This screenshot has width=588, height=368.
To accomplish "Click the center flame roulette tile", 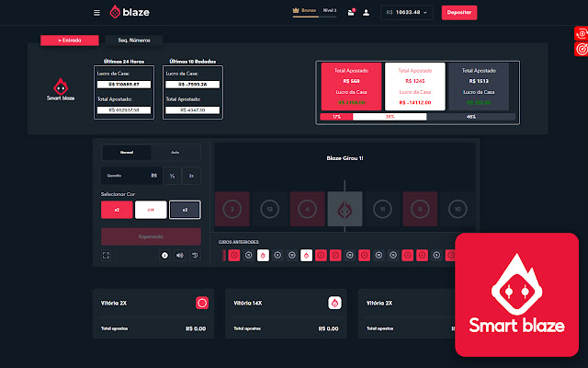I will click(345, 209).
